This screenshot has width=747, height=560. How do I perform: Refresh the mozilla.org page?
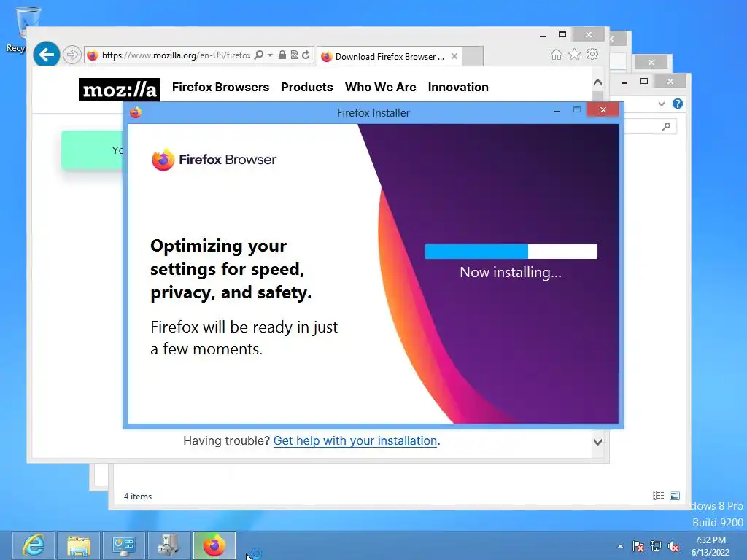[306, 55]
